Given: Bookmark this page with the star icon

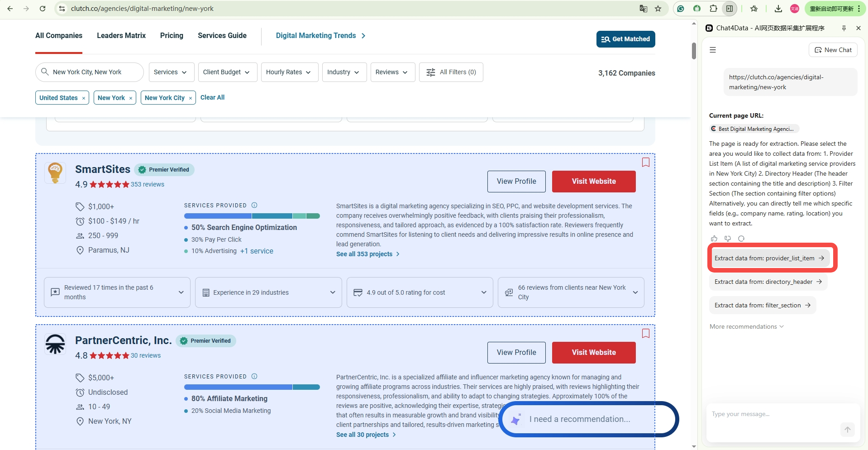Looking at the screenshot, I should 658,9.
